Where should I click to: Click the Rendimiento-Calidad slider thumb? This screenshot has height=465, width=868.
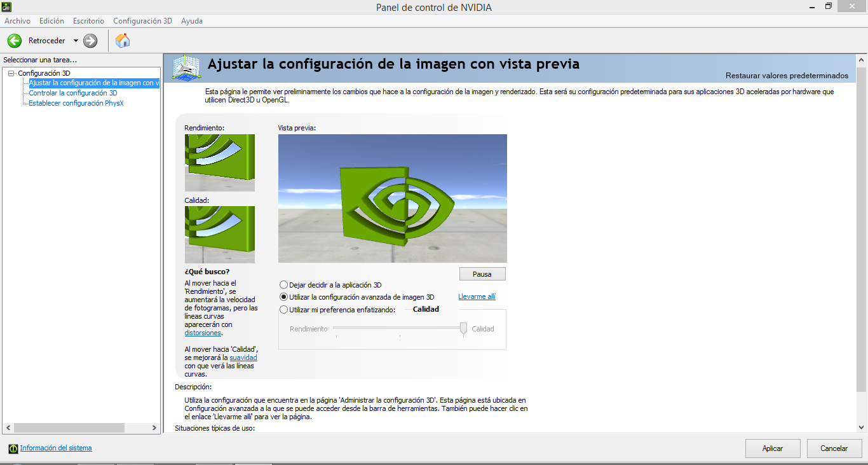[463, 328]
